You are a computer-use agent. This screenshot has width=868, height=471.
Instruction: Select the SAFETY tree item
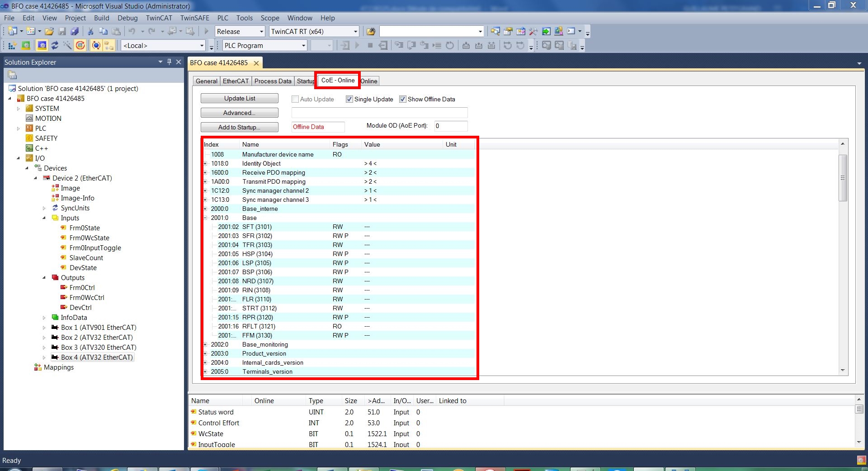pyautogui.click(x=46, y=138)
